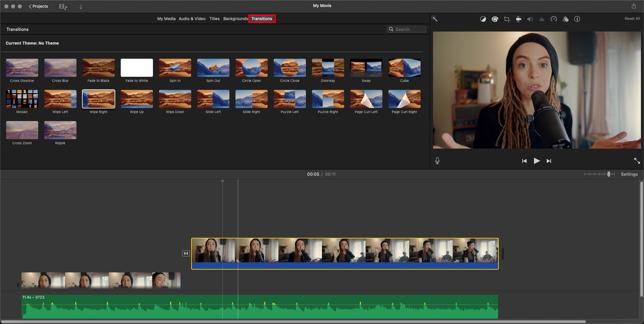Select the Swap transition
Screen dimensions: 644x324
366,67
